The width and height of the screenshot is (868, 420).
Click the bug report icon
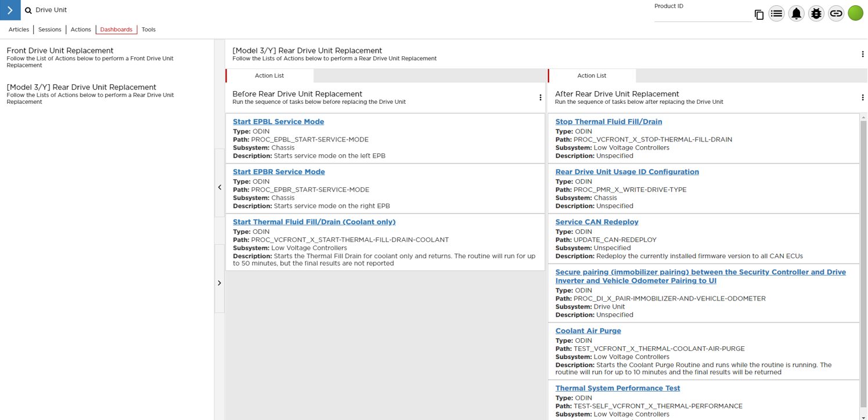[x=816, y=13]
